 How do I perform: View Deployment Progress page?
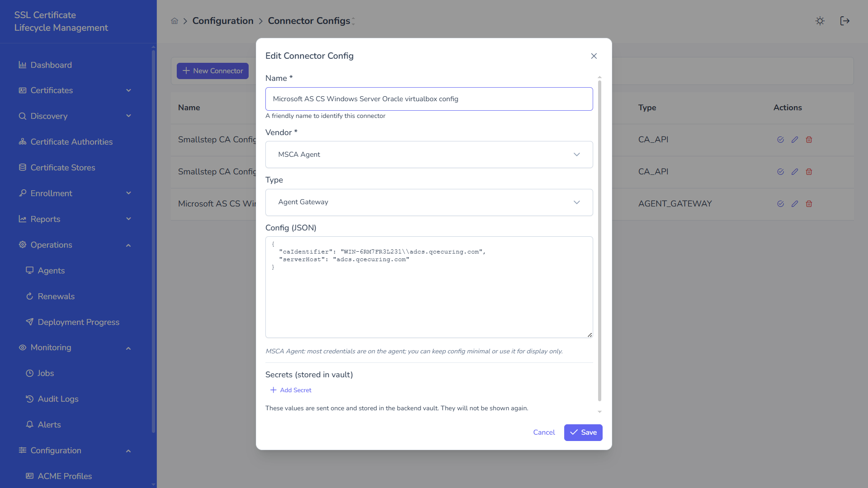click(x=78, y=322)
